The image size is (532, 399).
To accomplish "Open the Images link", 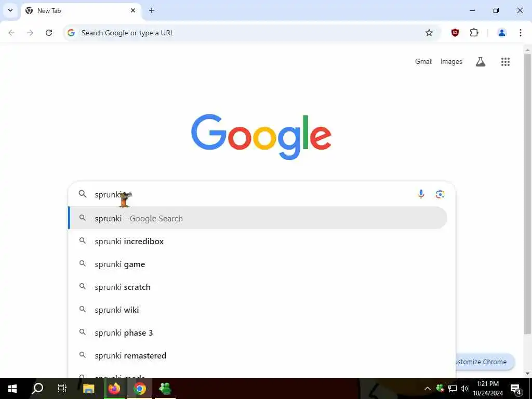I will pyautogui.click(x=451, y=61).
